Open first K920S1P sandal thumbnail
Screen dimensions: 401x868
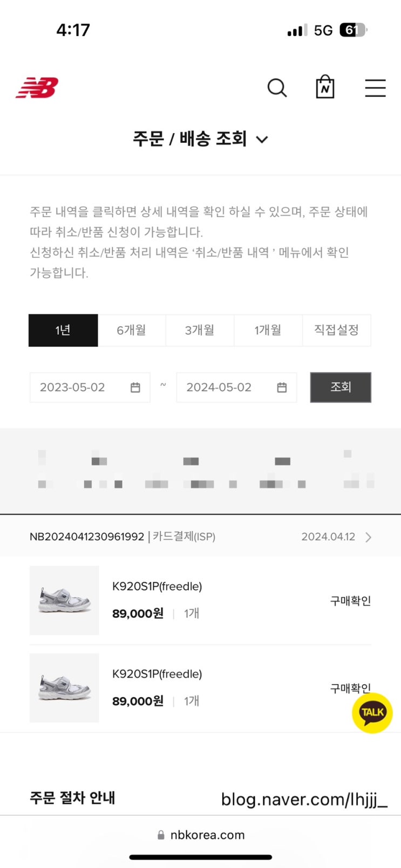pos(64,600)
